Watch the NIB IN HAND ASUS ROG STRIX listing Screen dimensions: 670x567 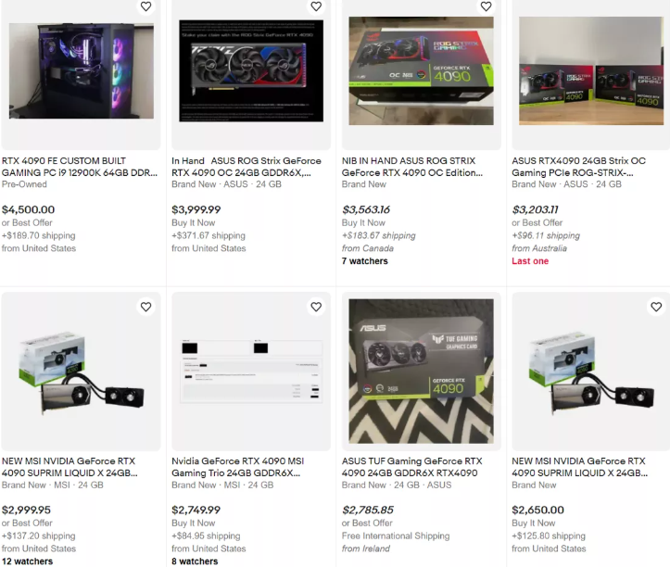click(x=486, y=6)
